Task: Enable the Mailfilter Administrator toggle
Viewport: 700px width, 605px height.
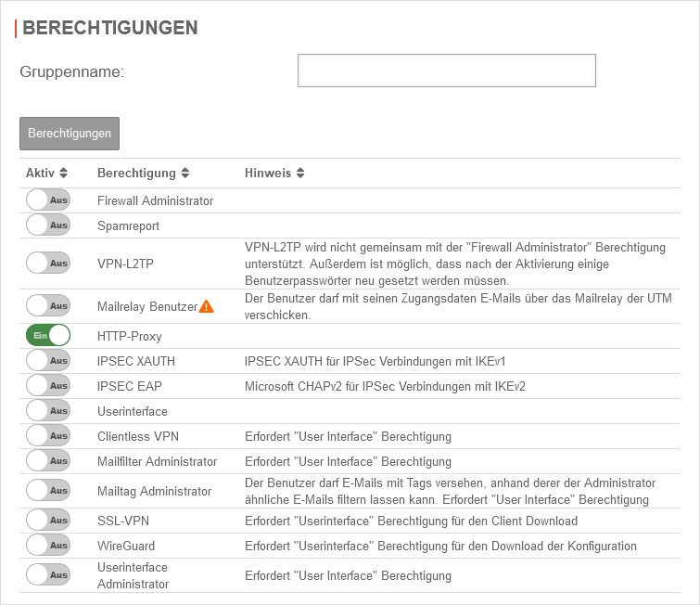Action: pyautogui.click(x=48, y=461)
